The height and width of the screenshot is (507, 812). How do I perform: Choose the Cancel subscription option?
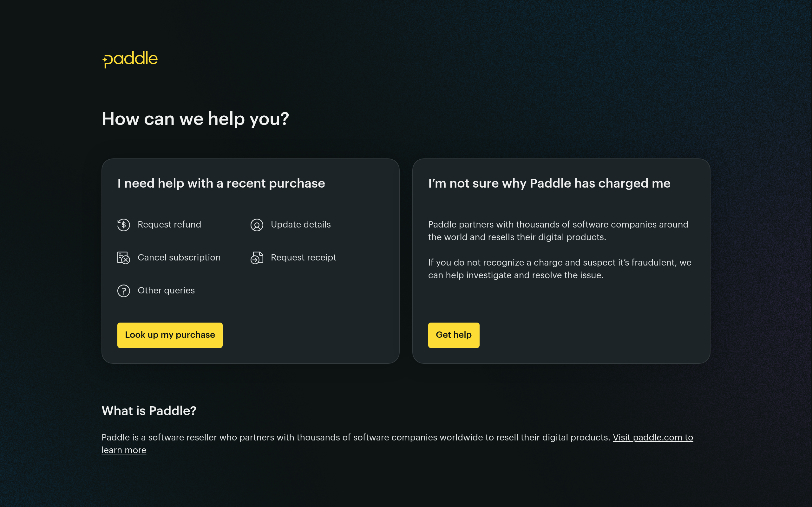(x=179, y=258)
